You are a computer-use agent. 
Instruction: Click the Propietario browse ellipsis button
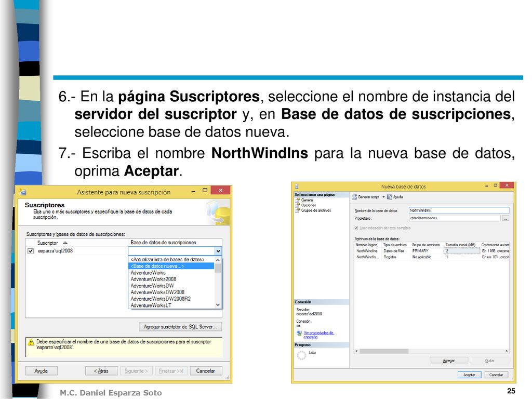[x=506, y=218]
